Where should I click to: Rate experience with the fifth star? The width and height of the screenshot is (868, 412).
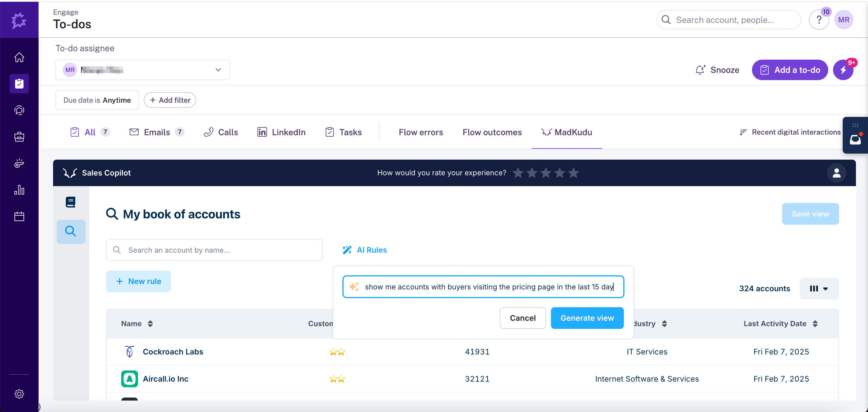point(574,173)
